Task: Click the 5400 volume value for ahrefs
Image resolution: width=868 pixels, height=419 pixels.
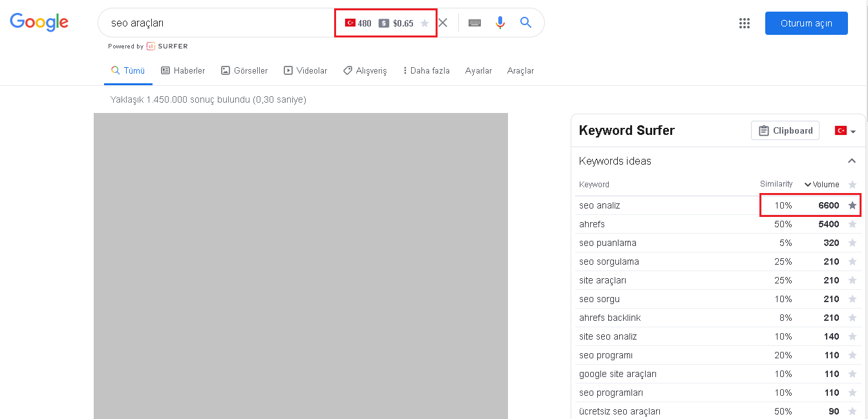Action: 829,224
